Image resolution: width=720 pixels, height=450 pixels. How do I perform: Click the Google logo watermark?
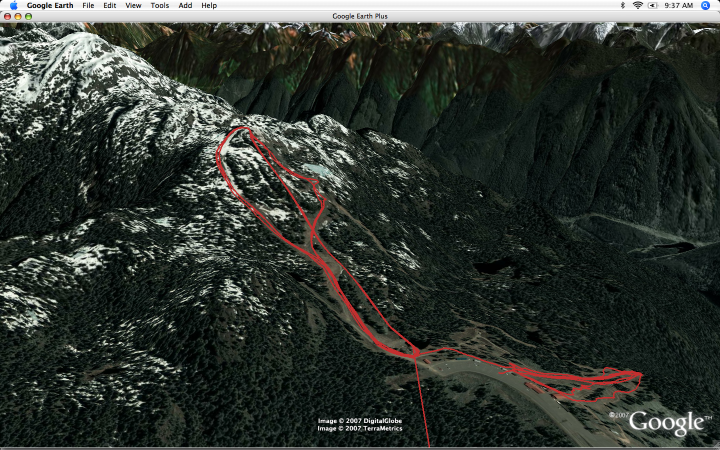[x=665, y=423]
